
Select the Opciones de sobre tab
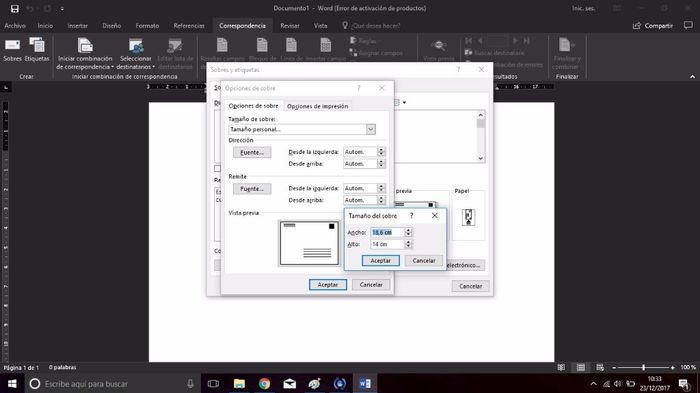(254, 106)
